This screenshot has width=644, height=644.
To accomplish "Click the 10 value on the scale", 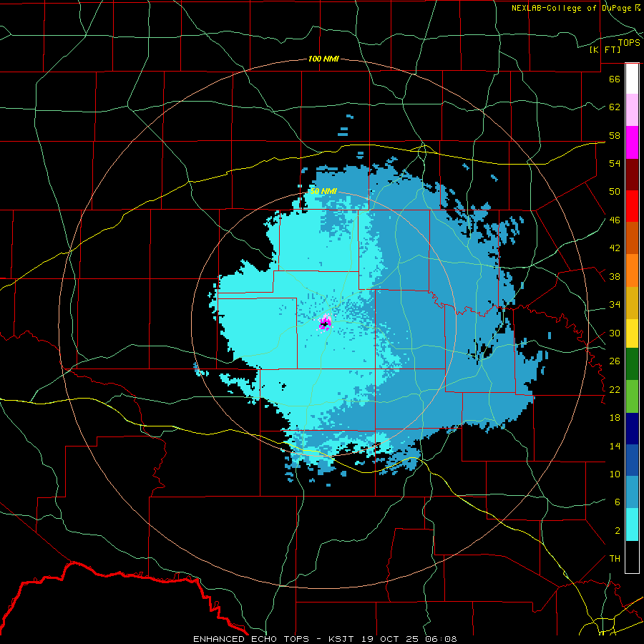I will pos(615,474).
